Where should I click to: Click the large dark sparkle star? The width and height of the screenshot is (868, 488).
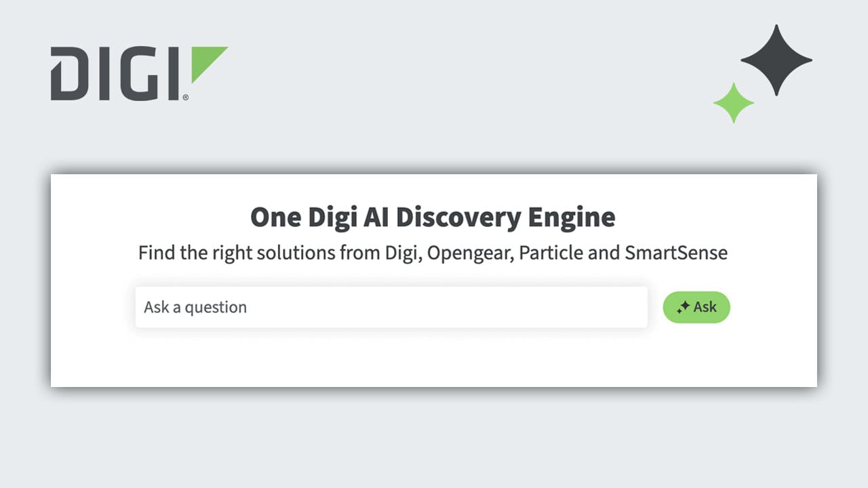click(x=776, y=60)
